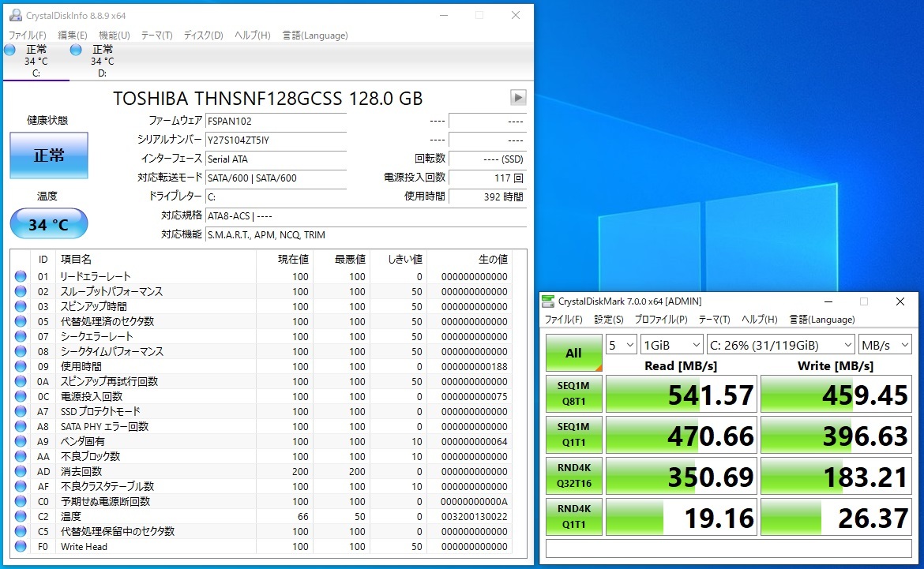Open ヘルプ(H) menu in CrystalDiskMark

point(759,320)
